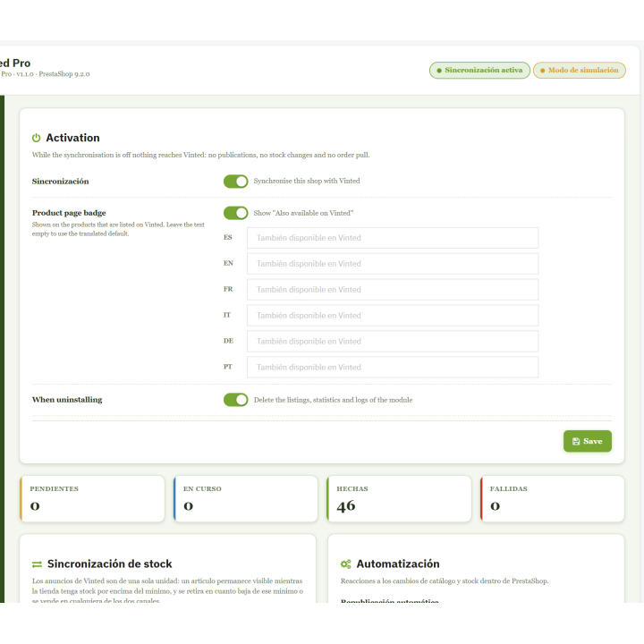Screen dimensions: 644x644
Task: Click the power icon beside Activation
Action: coord(36,138)
